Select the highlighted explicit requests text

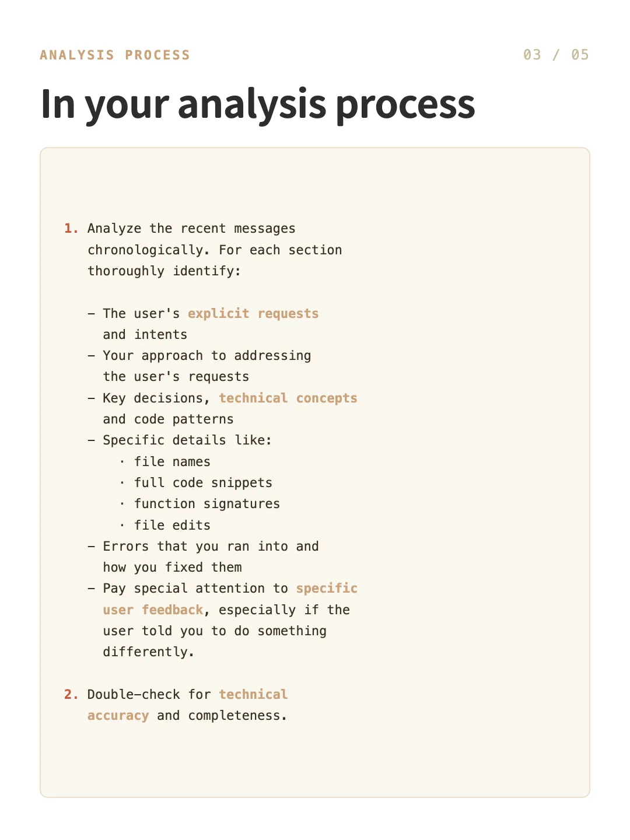click(253, 313)
